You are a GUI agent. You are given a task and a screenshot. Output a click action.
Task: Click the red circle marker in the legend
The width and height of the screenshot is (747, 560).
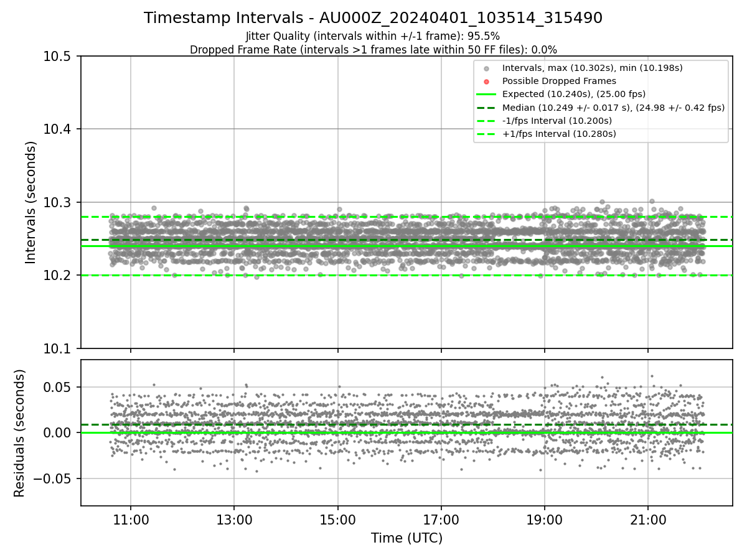[487, 81]
